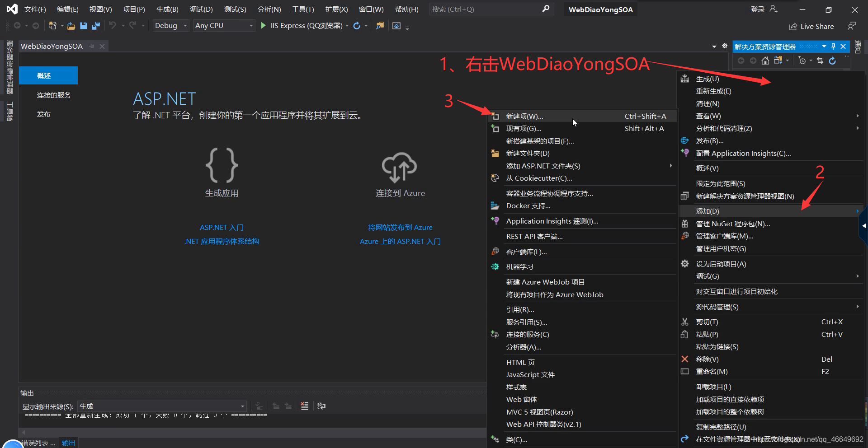The width and height of the screenshot is (868, 448).
Task: Click the curly braces Build App icon
Action: point(222,165)
